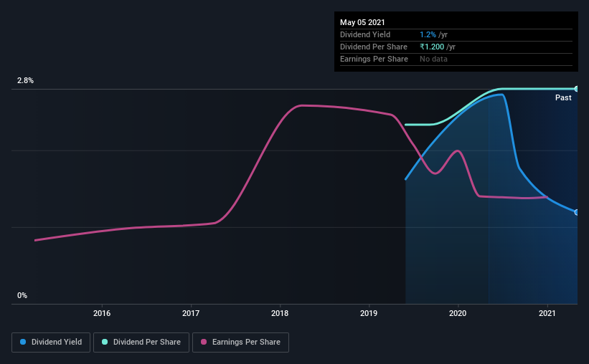Click the Past label on chart
The width and height of the screenshot is (589, 364).
coord(563,97)
